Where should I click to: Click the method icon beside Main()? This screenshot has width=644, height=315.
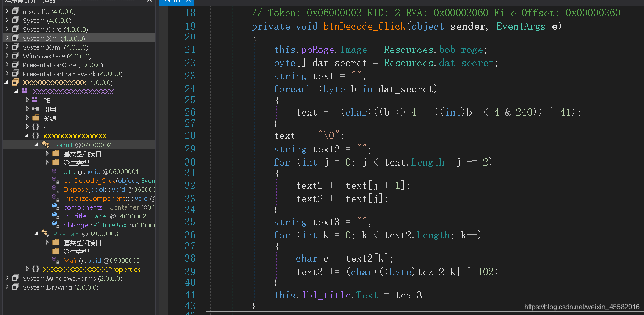pyautogui.click(x=55, y=260)
